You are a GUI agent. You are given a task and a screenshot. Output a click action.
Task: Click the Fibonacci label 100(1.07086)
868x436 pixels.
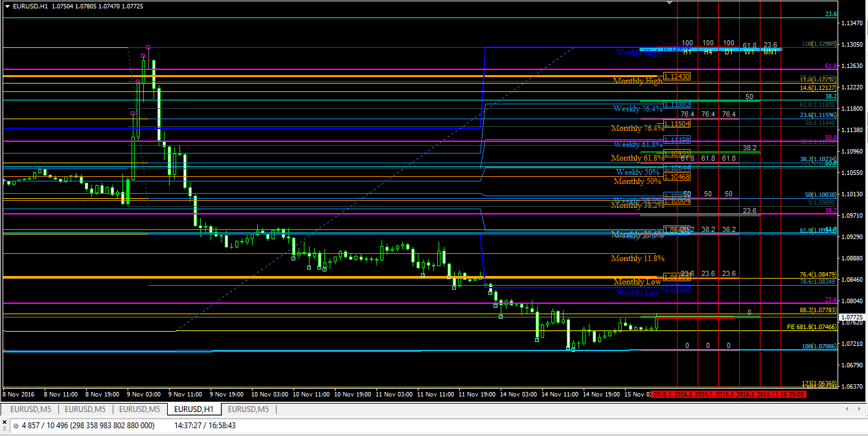tap(820, 347)
